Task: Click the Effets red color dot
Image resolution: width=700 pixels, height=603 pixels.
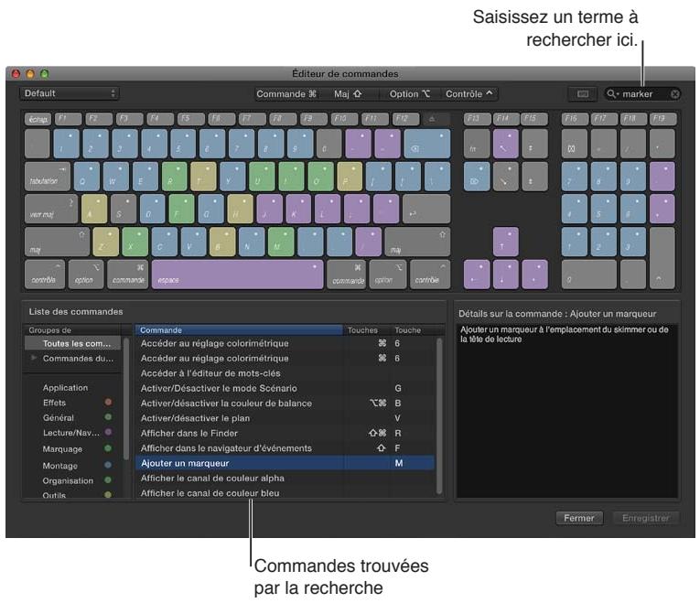Action: pos(108,402)
